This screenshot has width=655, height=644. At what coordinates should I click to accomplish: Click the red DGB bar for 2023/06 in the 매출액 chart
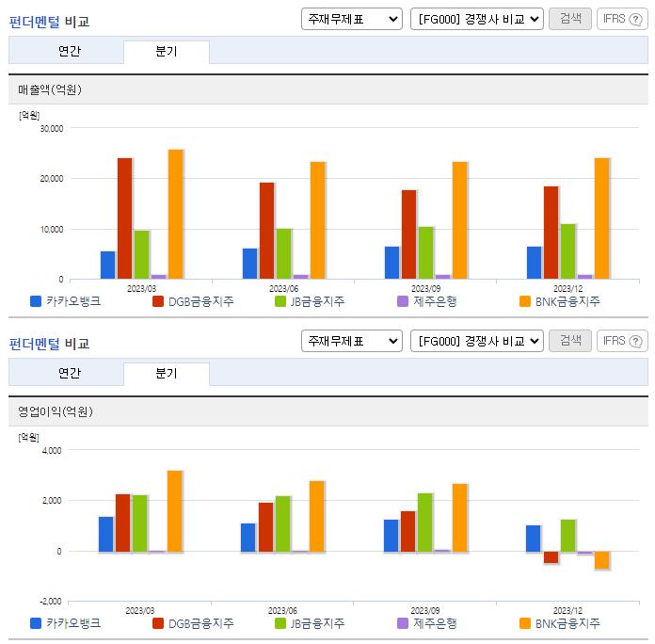pos(267,231)
